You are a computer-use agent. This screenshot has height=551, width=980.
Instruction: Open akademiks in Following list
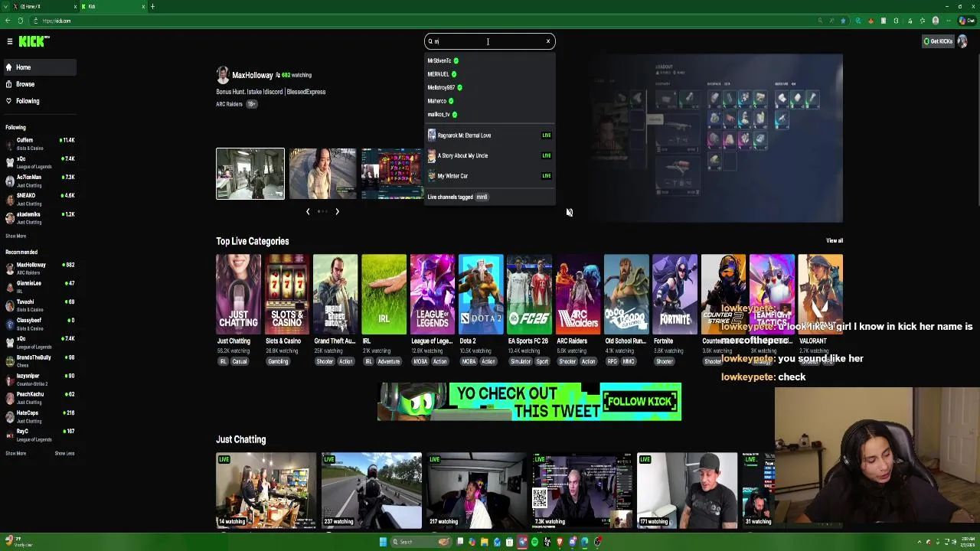[x=40, y=217]
